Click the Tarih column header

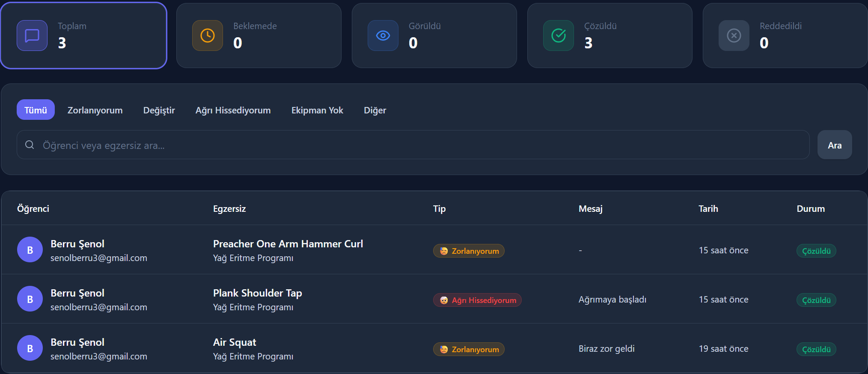coord(708,208)
